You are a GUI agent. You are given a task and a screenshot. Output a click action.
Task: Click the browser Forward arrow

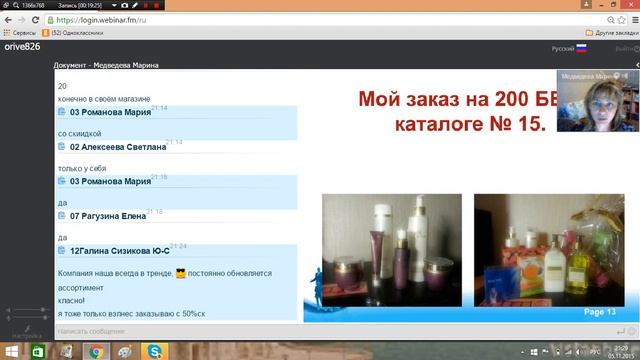click(21, 20)
